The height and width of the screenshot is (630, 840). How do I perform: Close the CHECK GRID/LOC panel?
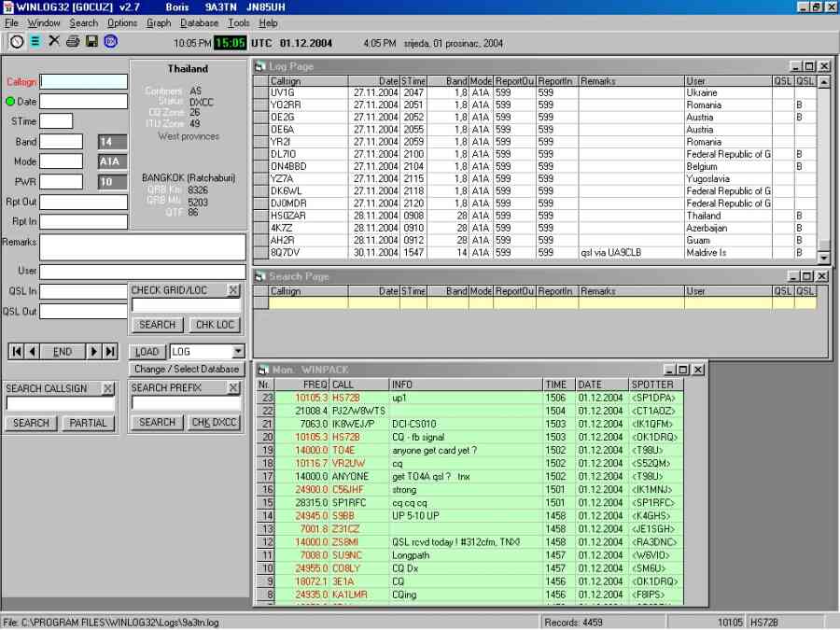pyautogui.click(x=233, y=290)
